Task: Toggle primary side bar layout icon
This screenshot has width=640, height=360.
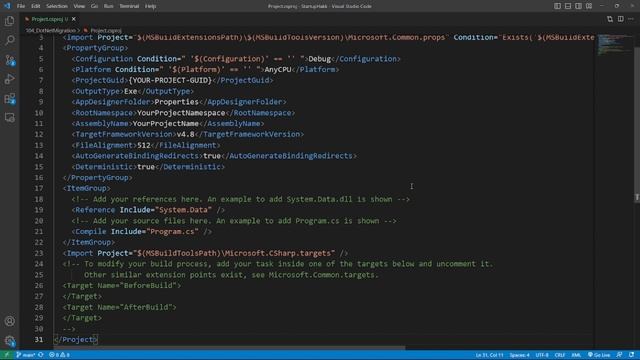Action: [557, 6]
